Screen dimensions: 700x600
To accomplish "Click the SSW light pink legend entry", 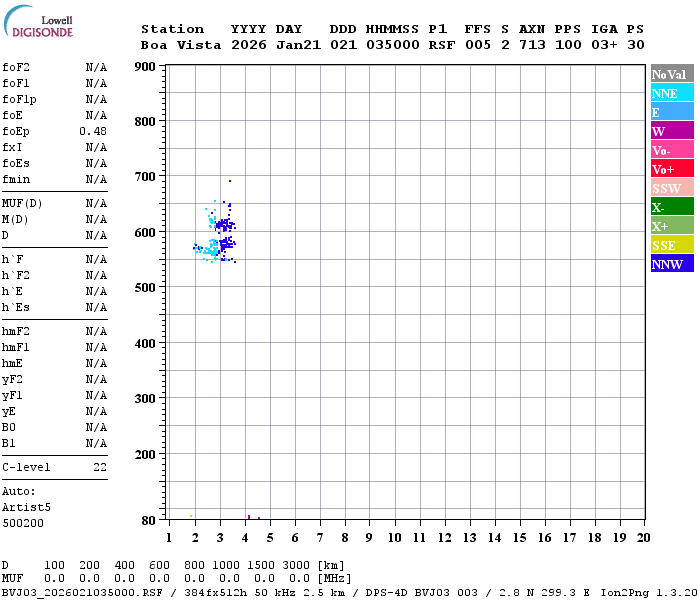I will [x=672, y=188].
